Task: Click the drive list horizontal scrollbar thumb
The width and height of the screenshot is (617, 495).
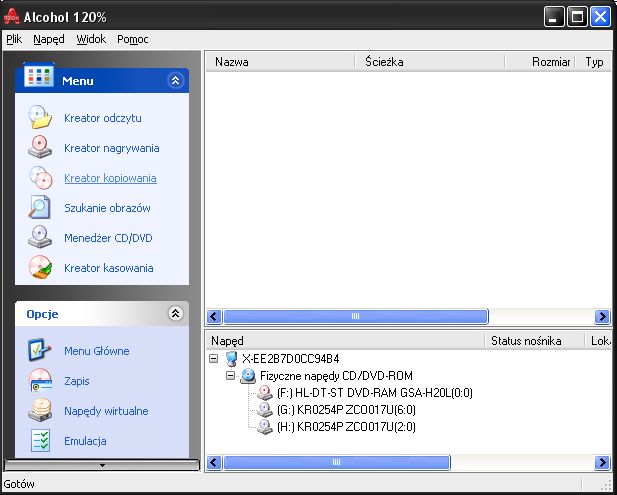Action: 336,462
